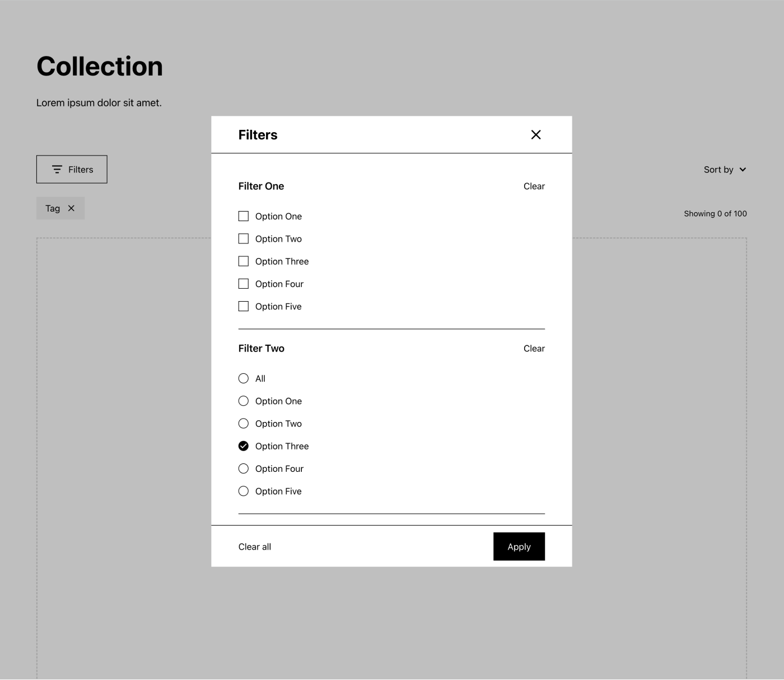
Task: Remove the Tag chip via its X
Action: click(71, 208)
